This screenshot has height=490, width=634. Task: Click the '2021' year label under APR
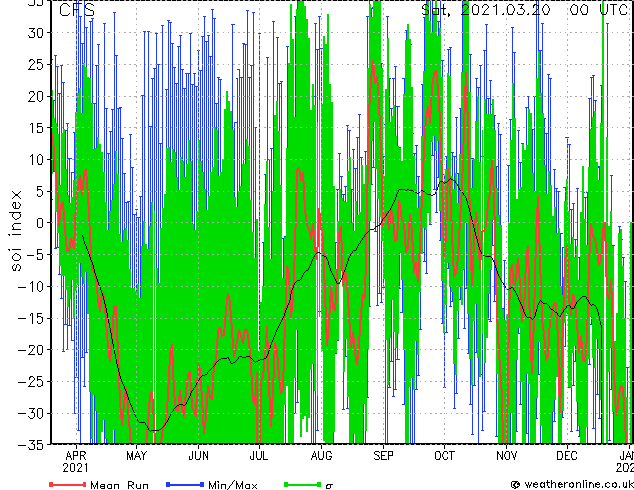(76, 468)
